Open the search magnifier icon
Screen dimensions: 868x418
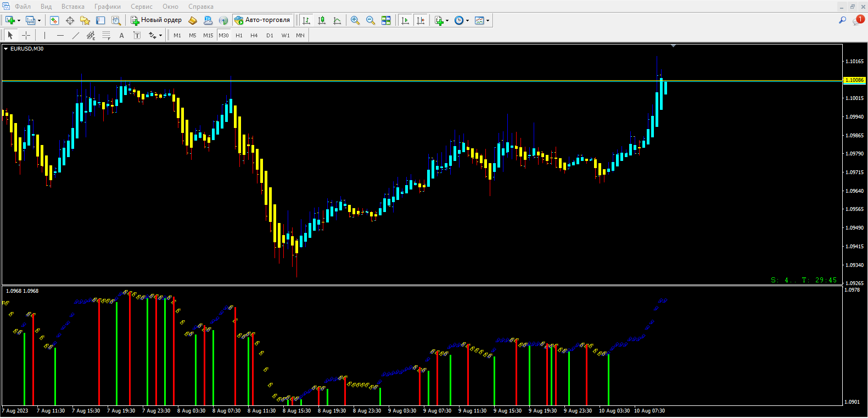point(843,20)
